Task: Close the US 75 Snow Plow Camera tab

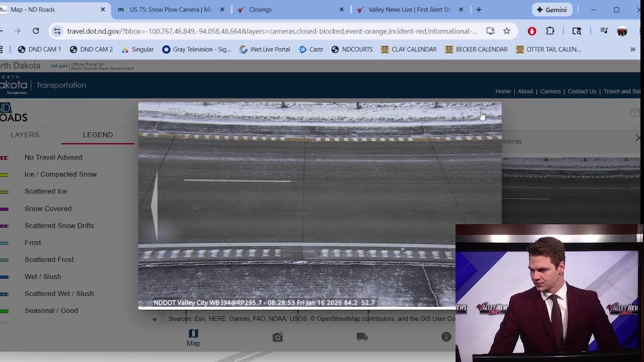Action: (222, 10)
